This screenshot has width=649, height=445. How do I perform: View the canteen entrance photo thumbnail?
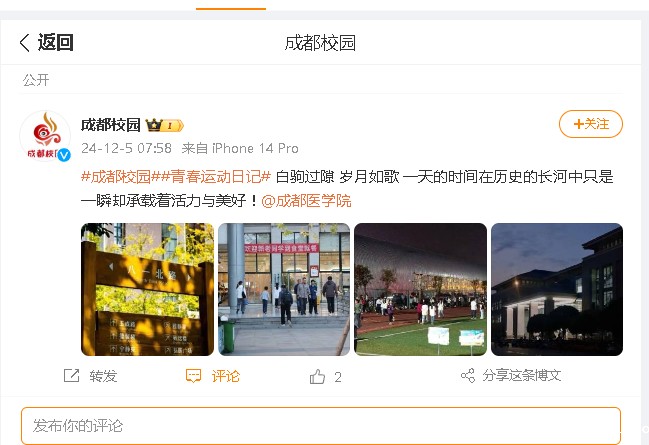(x=284, y=289)
